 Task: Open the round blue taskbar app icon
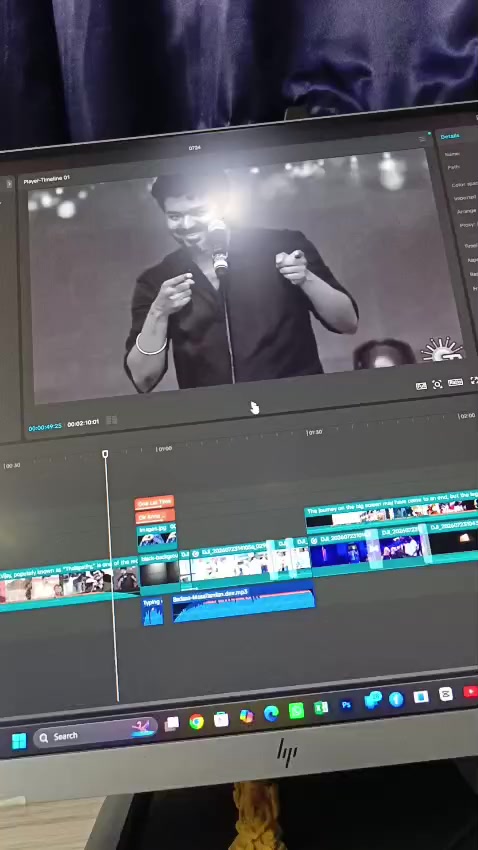(x=396, y=699)
